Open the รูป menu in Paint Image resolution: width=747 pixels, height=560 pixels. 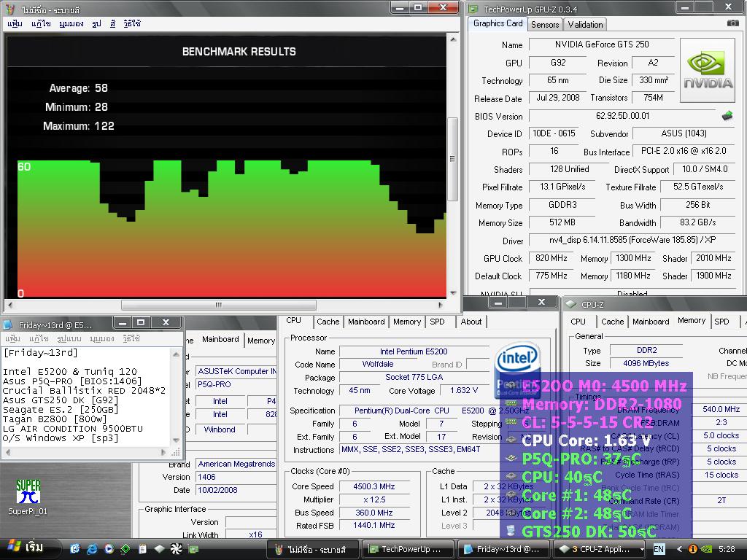(x=97, y=23)
